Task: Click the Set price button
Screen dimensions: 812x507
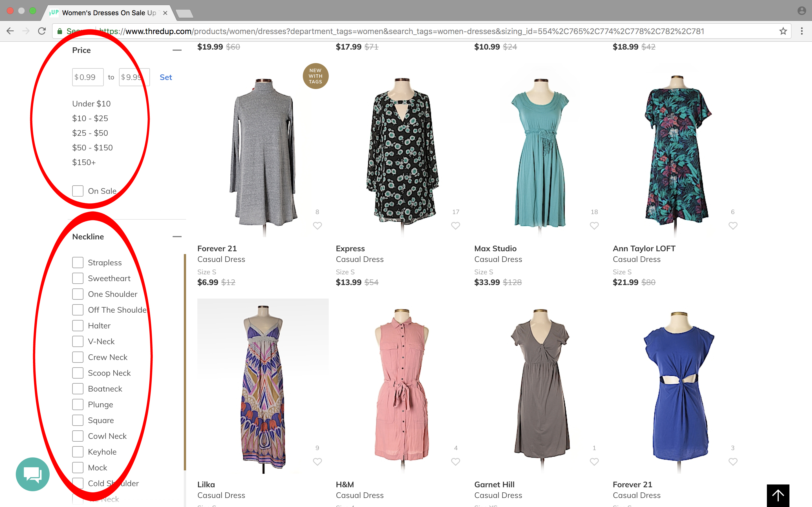Action: tap(166, 77)
